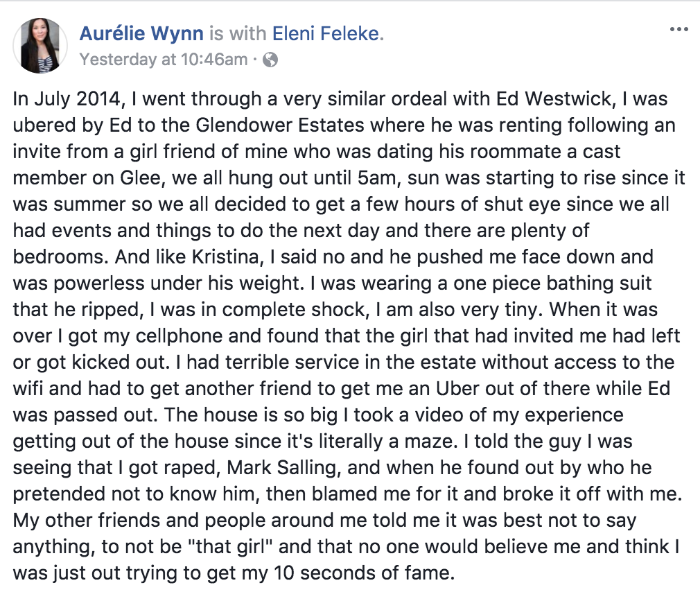This screenshot has width=700, height=592.
Task: Click the globe public privacy icon
Action: [x=271, y=60]
